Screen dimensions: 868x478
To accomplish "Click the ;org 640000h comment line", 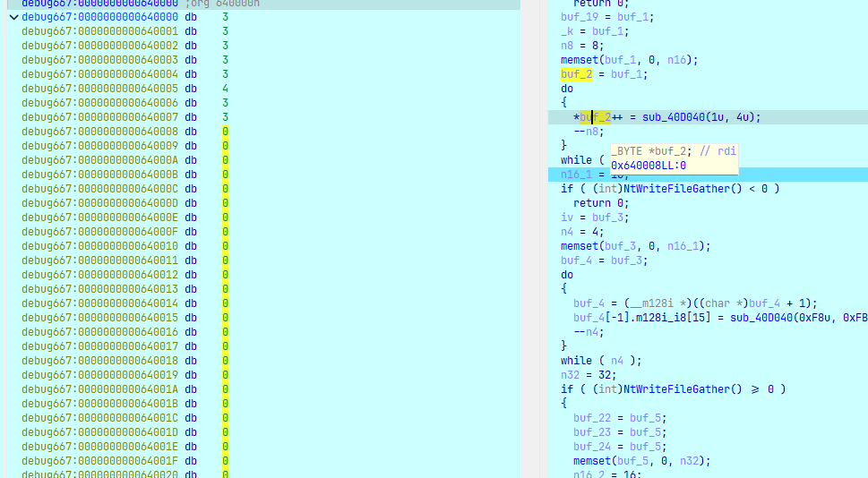I will pyautogui.click(x=222, y=4).
